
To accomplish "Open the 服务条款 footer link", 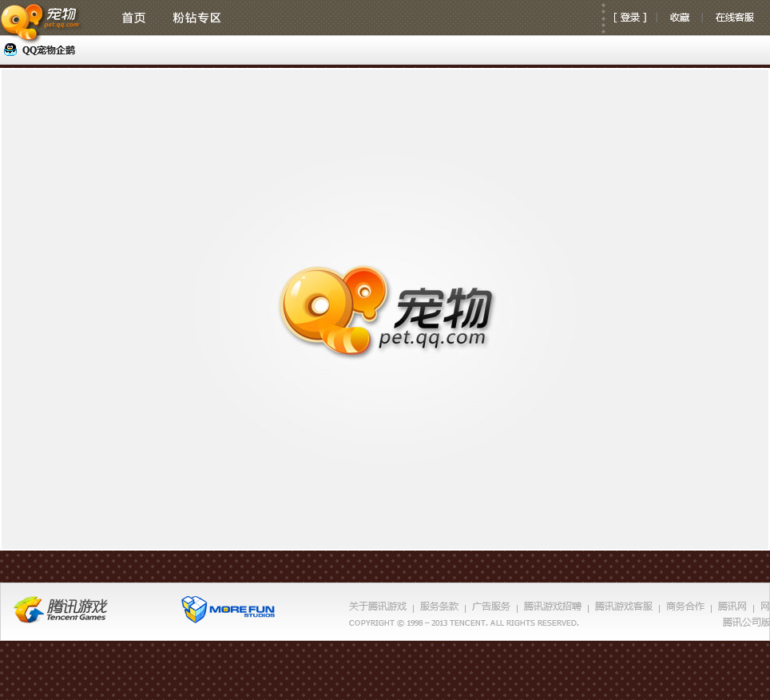I will (x=439, y=607).
